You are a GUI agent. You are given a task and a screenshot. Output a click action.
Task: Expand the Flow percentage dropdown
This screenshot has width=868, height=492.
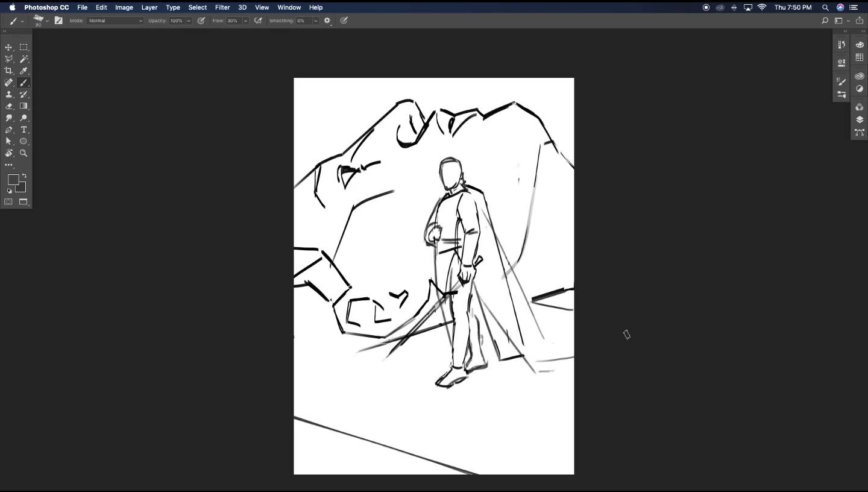pos(245,20)
